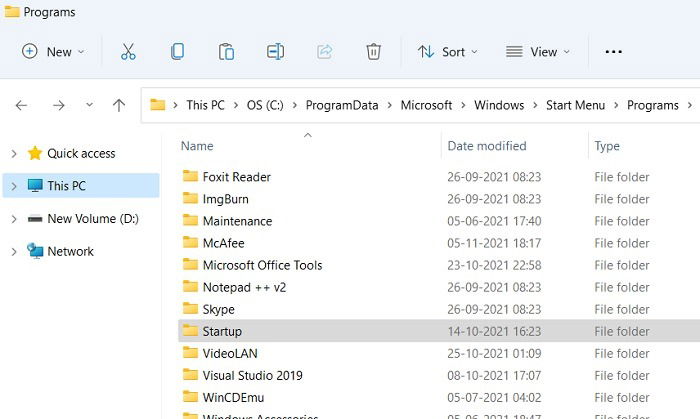Select the Notepad ++ v2 folder name
Viewport: 700px width, 419px height.
[244, 287]
